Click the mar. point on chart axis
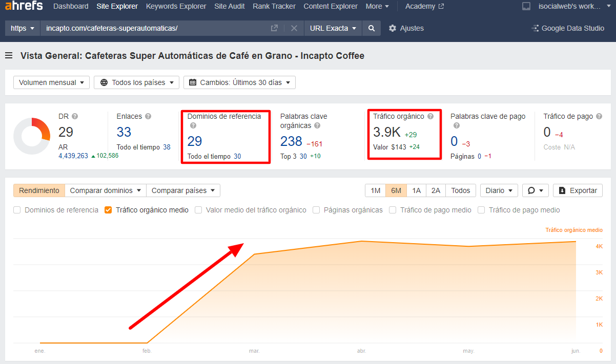This screenshot has height=364, width=616. [x=254, y=351]
